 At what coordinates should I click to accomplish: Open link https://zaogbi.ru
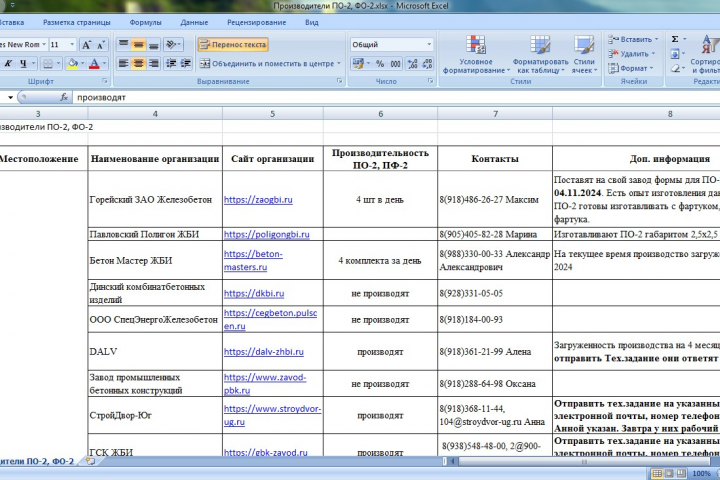258,199
